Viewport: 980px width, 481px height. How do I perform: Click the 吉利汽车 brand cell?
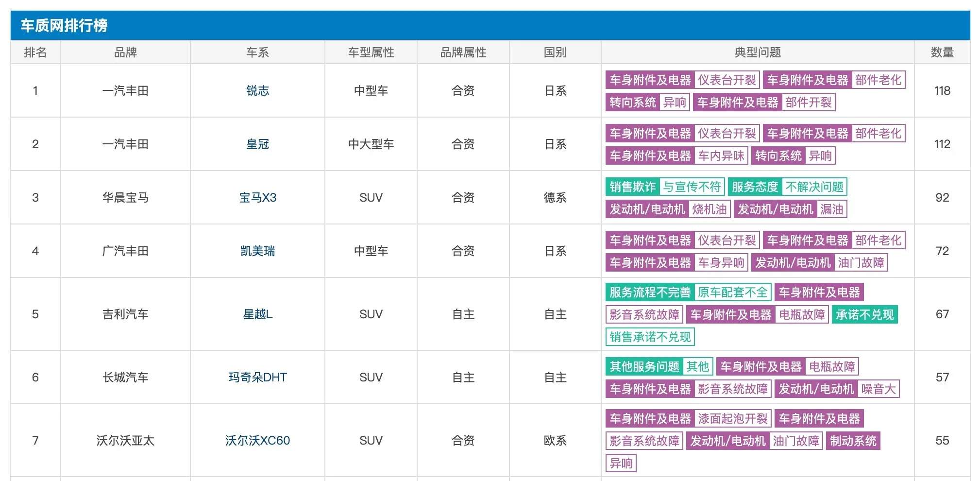click(125, 314)
